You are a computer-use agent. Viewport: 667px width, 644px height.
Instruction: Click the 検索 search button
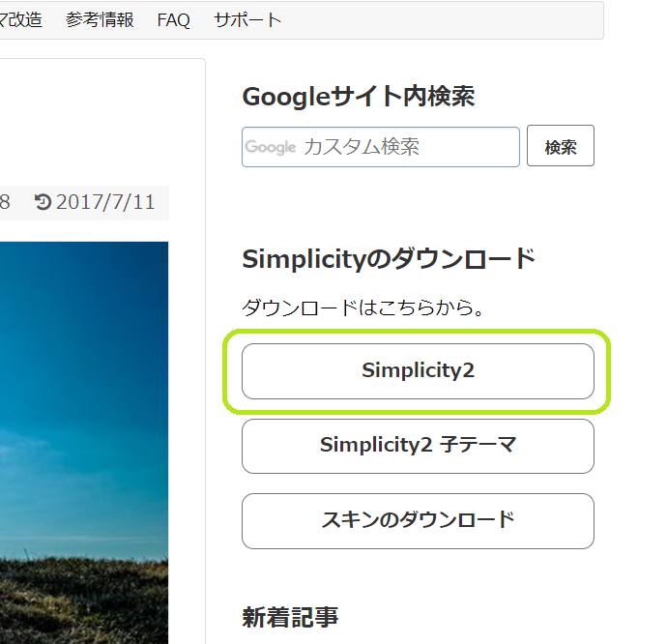(x=561, y=146)
